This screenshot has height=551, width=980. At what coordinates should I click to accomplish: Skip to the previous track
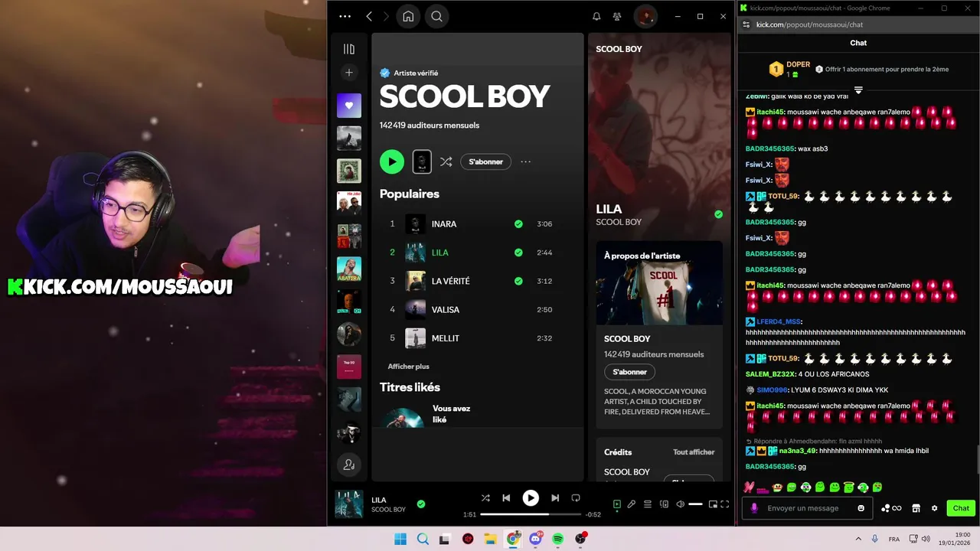(506, 497)
